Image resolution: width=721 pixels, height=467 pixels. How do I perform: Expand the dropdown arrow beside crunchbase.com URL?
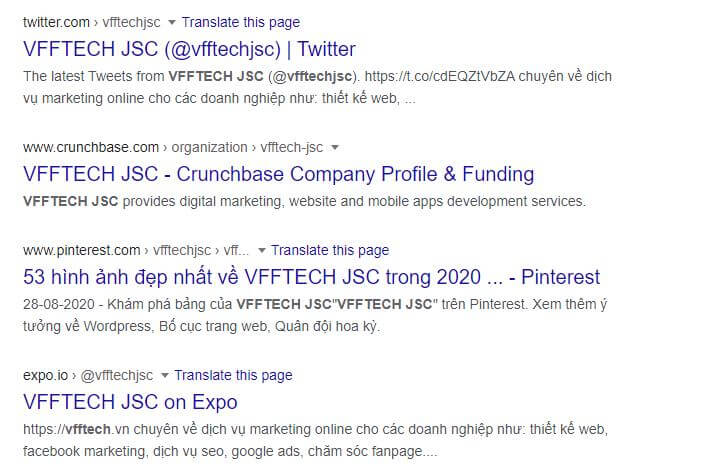pyautogui.click(x=335, y=148)
